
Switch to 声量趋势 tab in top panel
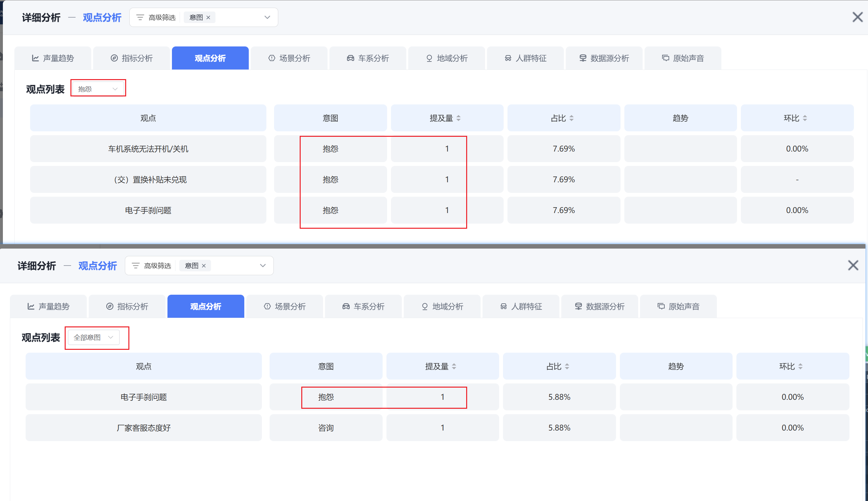(53, 58)
